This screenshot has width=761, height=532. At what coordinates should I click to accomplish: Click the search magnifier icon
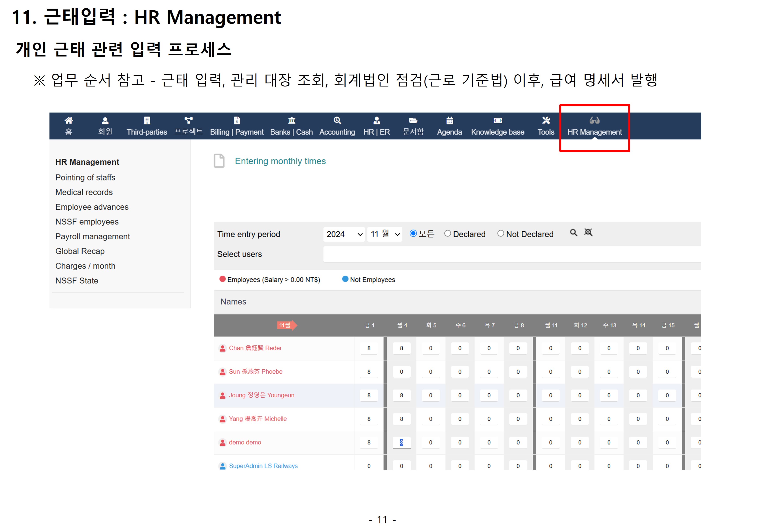(574, 233)
